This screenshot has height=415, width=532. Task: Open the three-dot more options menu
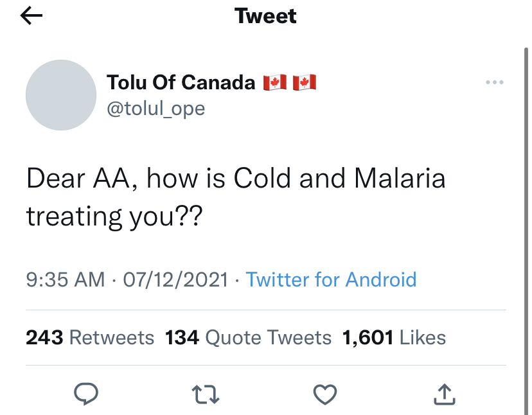pos(494,82)
